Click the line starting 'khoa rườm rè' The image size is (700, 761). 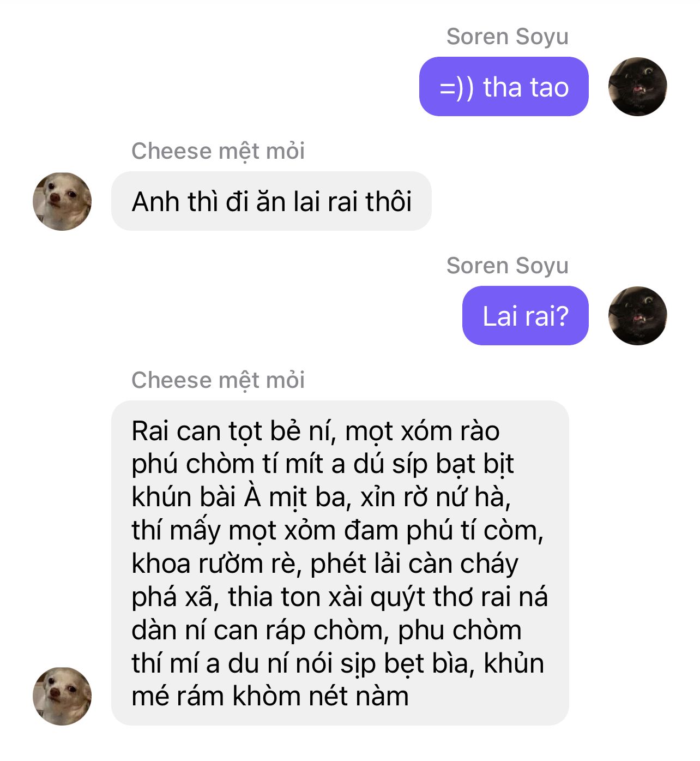click(x=325, y=564)
